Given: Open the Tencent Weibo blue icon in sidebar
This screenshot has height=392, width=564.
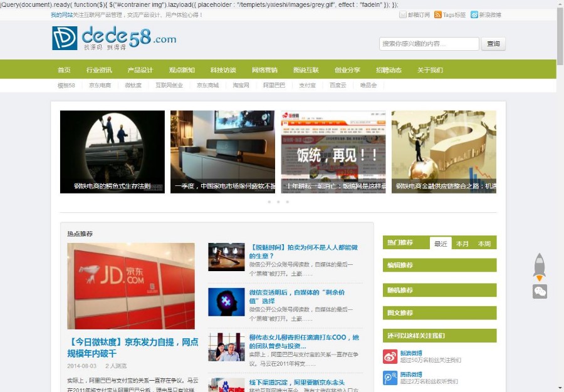Looking at the screenshot, I should tap(390, 378).
